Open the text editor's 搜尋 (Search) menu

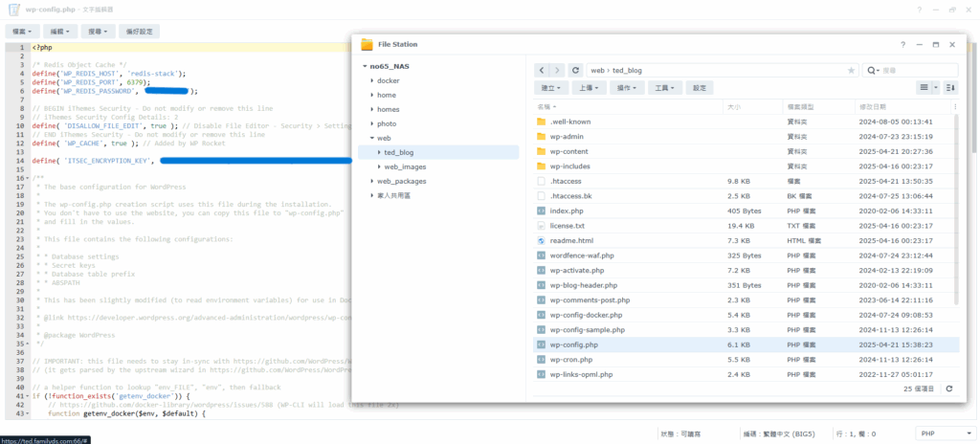click(x=99, y=31)
